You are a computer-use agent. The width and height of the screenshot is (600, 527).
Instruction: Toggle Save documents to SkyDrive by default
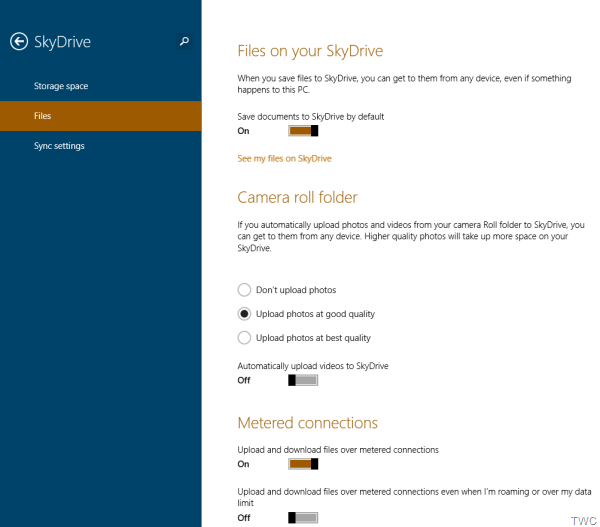(303, 131)
